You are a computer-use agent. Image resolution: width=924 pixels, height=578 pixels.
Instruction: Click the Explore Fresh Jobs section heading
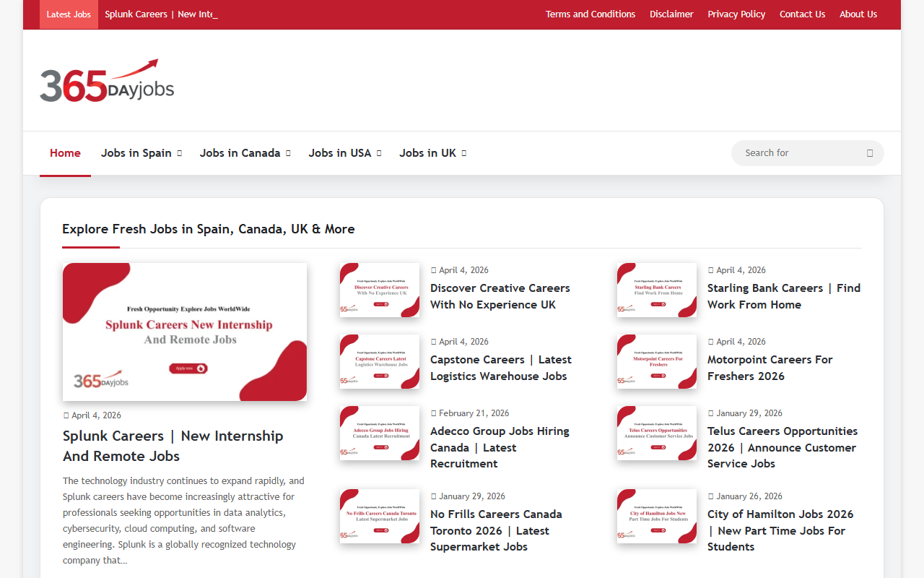coord(209,229)
